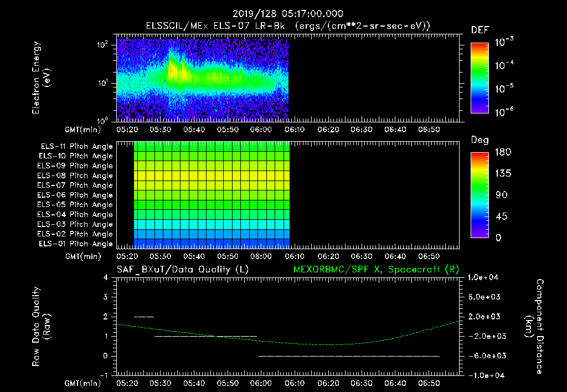Click the ELS-10 Pitch Angle row label
The height and width of the screenshot is (392, 567).
tap(76, 156)
